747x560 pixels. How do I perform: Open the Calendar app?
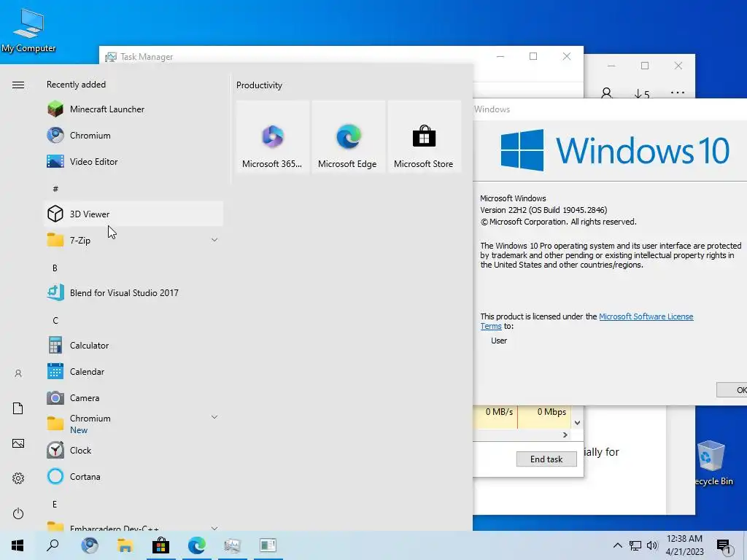click(133, 371)
